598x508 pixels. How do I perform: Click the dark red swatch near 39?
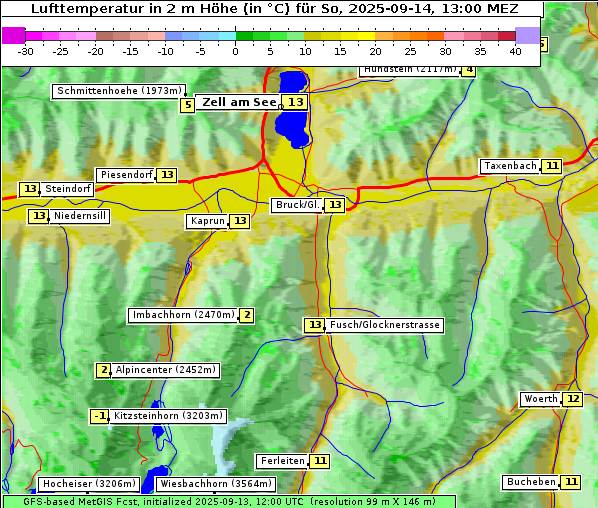(x=507, y=36)
